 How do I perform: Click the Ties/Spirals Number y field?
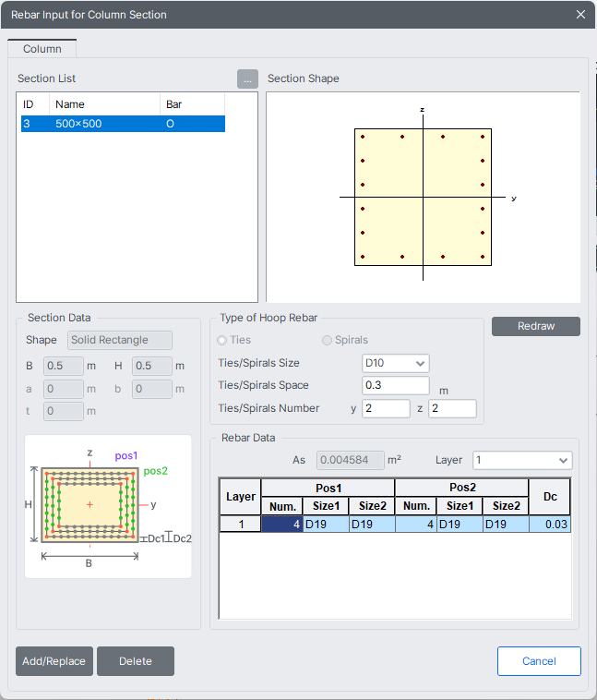[386, 408]
